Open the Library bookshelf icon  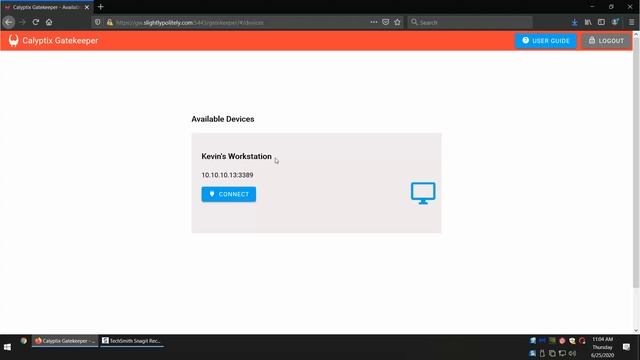588,22
